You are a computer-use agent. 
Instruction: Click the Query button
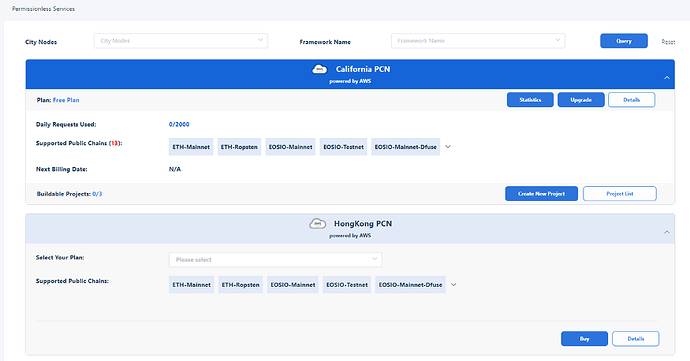[x=624, y=41]
